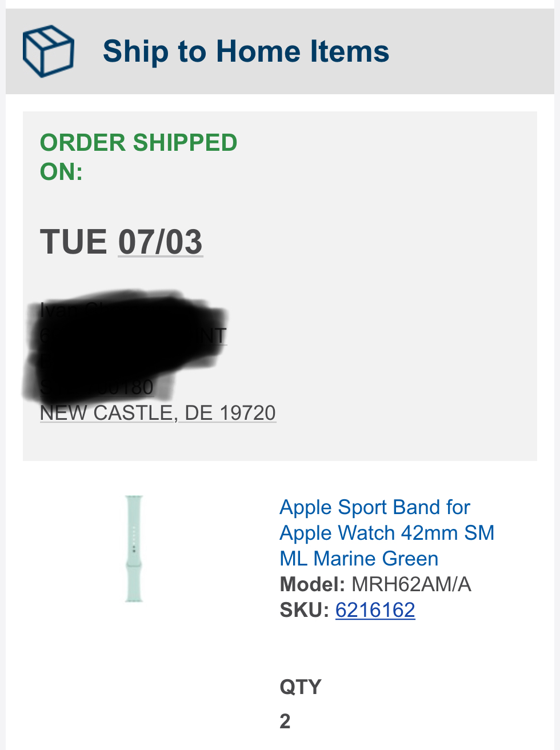Click the Ship to Home Items heading
The image size is (560, 750).
pyautogui.click(x=246, y=51)
